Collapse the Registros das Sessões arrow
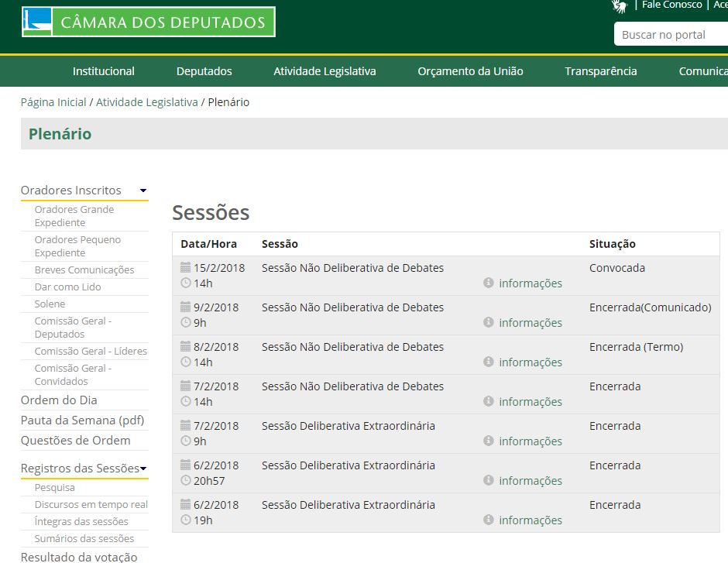Viewport: 728px width, 563px height. 143,469
